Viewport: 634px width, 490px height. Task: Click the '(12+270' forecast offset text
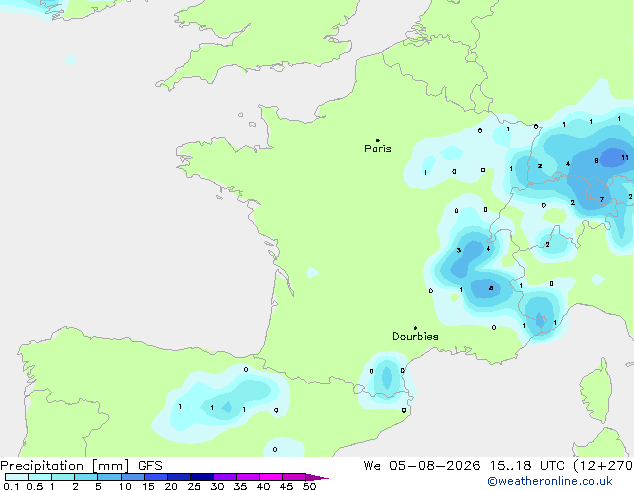tap(602, 466)
